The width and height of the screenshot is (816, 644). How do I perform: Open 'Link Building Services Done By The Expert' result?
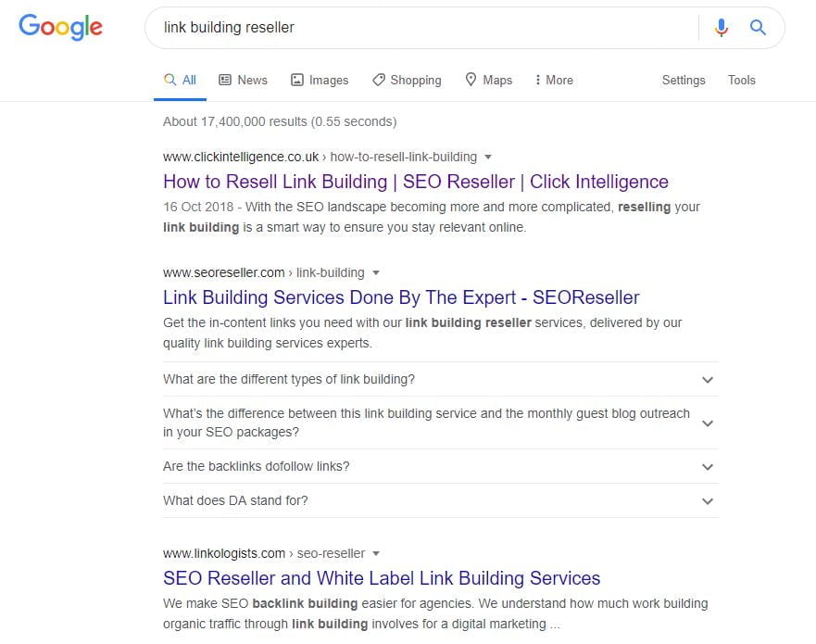(x=401, y=297)
